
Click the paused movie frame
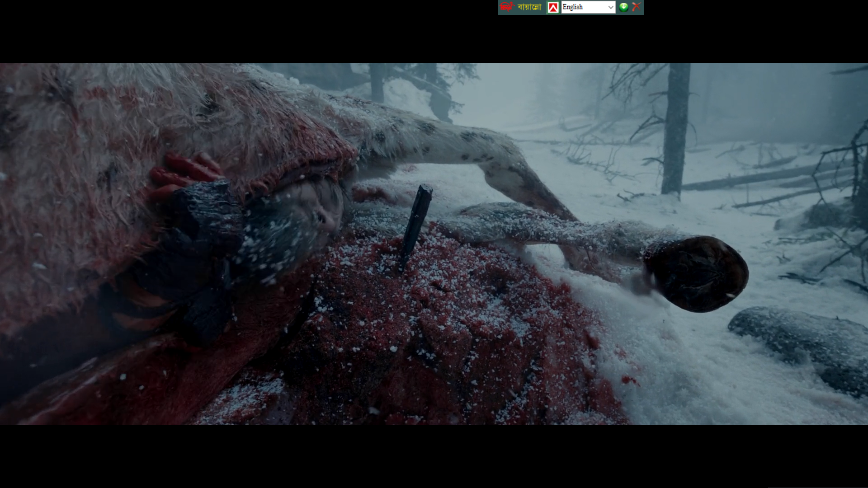pos(434,244)
